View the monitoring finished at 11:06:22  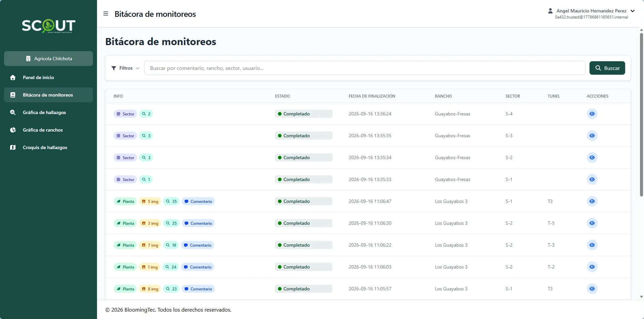[x=592, y=245]
